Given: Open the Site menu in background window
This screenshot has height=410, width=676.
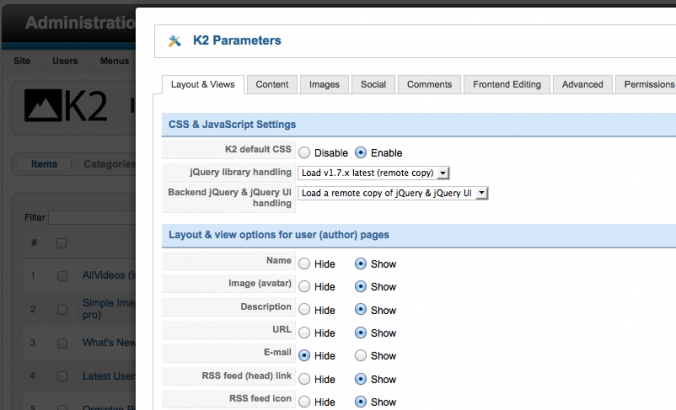Looking at the screenshot, I should [x=22, y=61].
